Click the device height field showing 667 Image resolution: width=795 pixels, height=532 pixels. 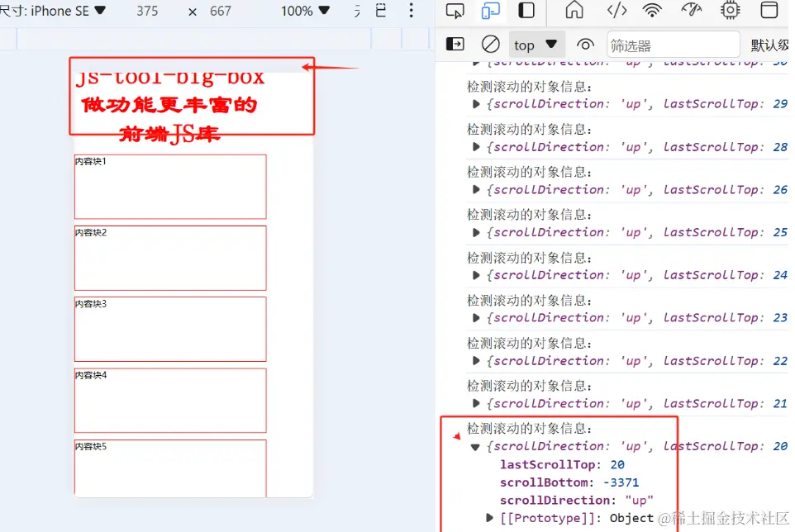click(221, 11)
